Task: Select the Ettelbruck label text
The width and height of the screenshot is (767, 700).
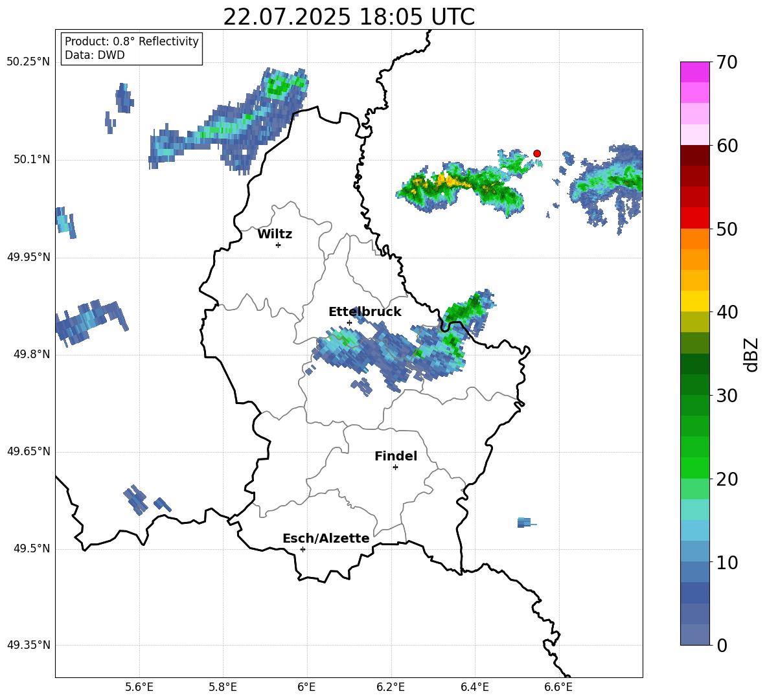Action: 365,312
